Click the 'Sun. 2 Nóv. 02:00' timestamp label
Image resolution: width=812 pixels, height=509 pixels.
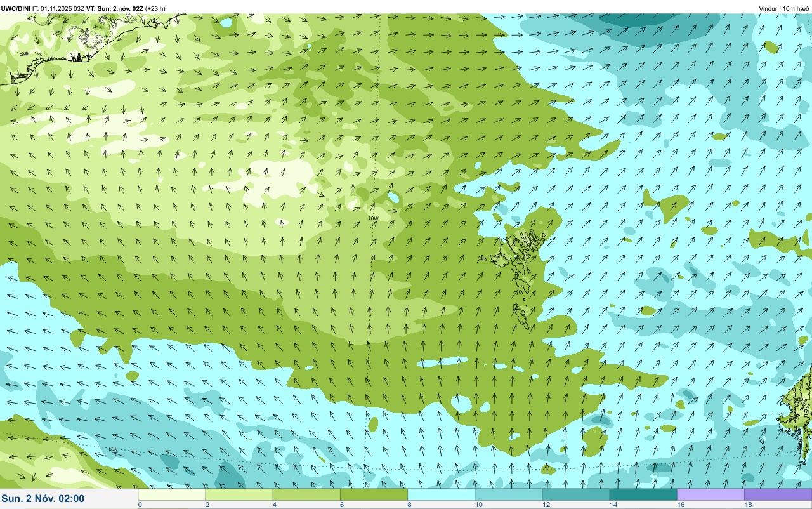click(x=43, y=498)
